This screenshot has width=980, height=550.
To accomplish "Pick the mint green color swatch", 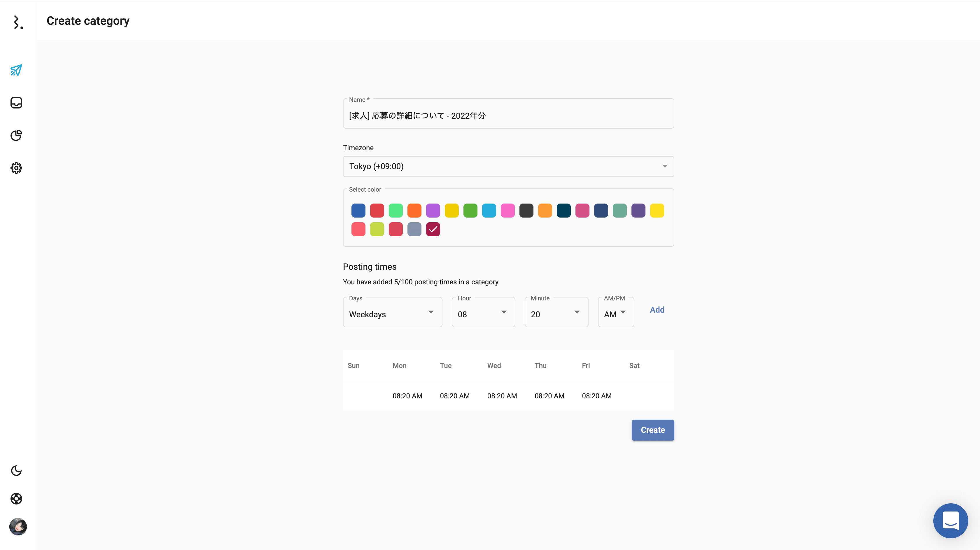I will [396, 210].
